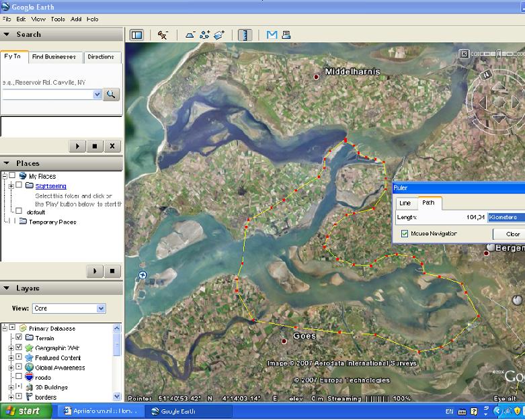Stop the Places tour button
525x420 pixels.
[x=112, y=271]
